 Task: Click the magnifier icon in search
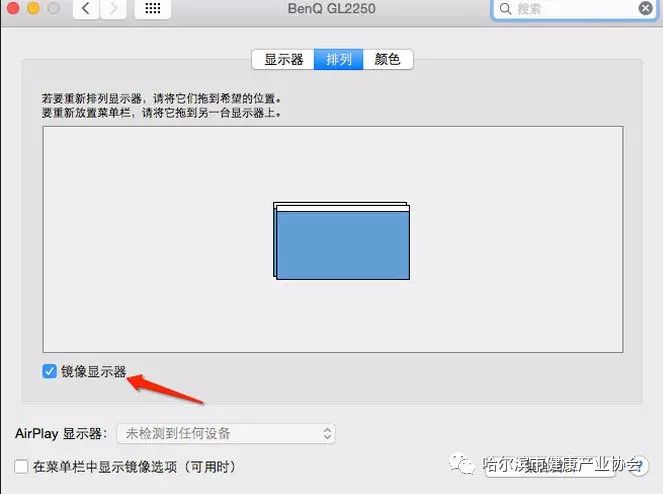507,8
